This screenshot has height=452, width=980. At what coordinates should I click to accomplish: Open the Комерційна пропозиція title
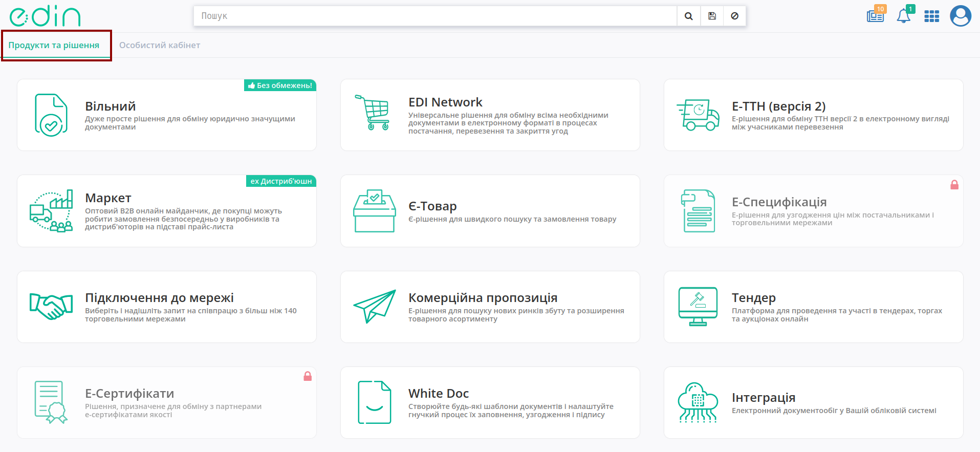tap(483, 298)
